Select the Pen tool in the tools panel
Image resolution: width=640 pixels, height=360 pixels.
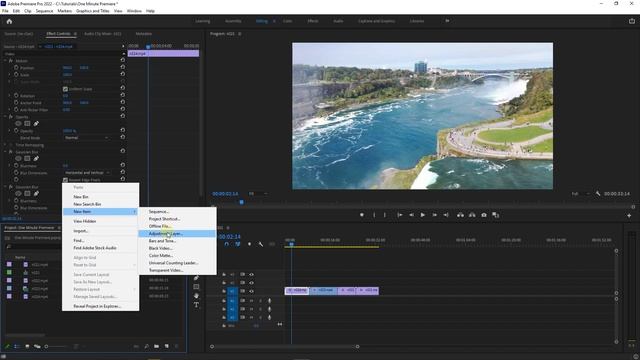tap(196, 278)
